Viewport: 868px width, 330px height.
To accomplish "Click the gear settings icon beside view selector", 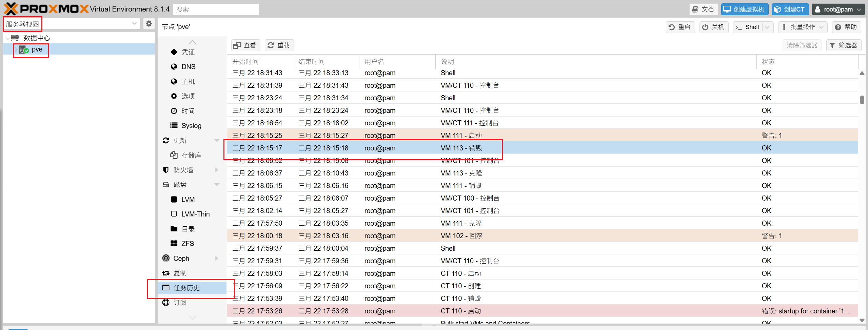I will click(x=149, y=24).
